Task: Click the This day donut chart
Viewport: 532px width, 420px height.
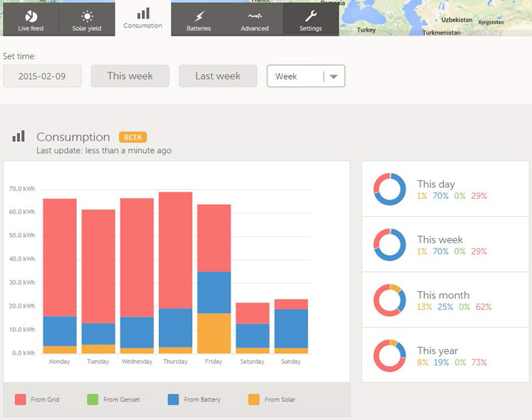Action: [x=389, y=189]
